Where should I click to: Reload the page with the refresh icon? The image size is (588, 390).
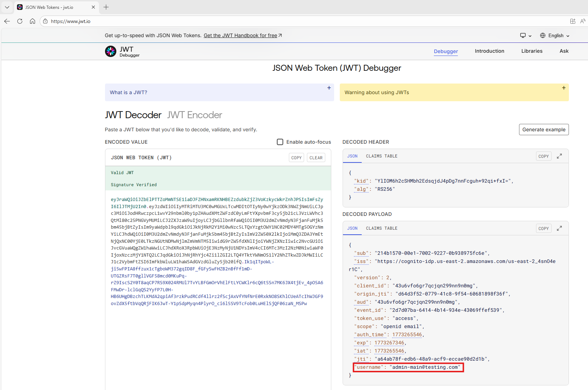point(20,21)
